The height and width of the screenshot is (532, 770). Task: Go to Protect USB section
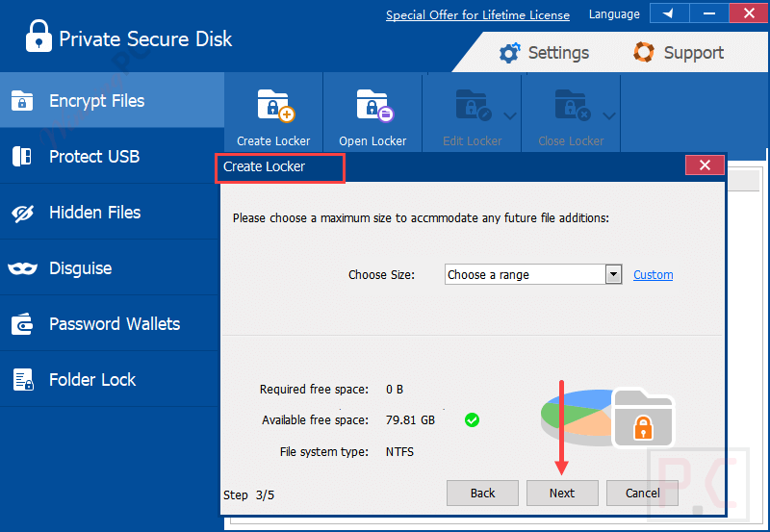click(x=109, y=156)
